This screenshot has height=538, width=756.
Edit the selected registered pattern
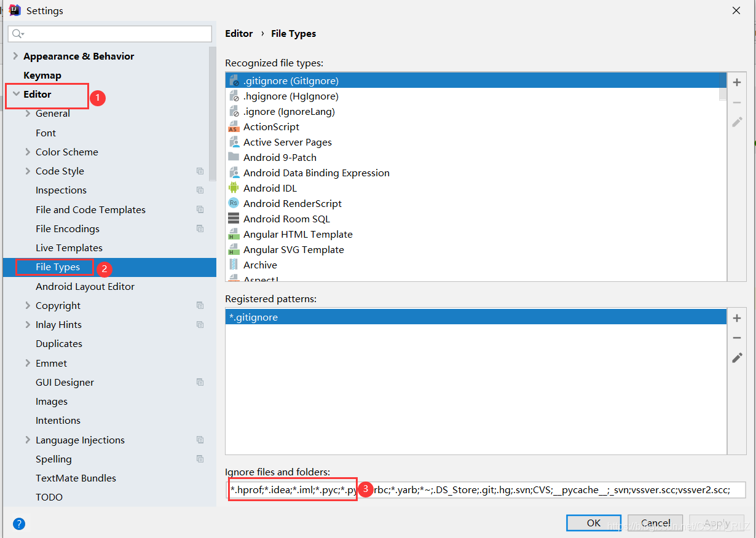[x=737, y=357]
